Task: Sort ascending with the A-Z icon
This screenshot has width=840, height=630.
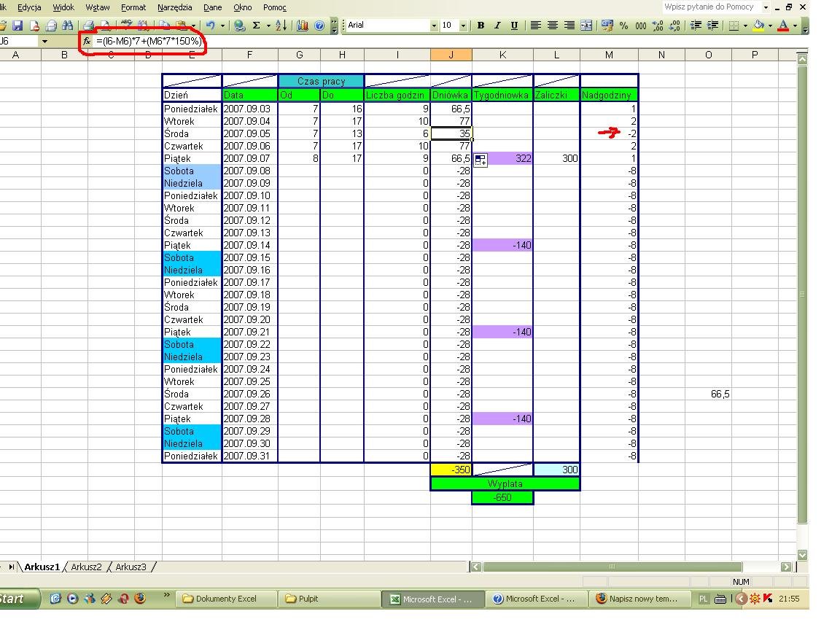Action: point(281,26)
